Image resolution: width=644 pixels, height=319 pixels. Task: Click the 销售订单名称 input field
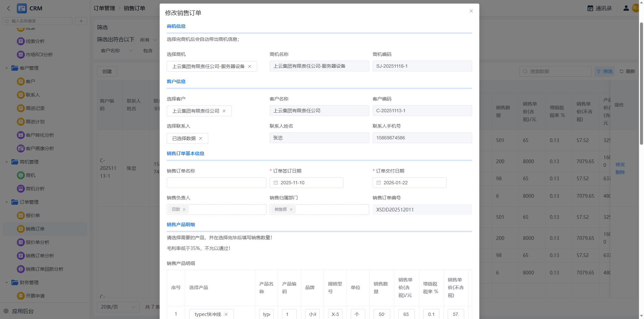pyautogui.click(x=216, y=183)
